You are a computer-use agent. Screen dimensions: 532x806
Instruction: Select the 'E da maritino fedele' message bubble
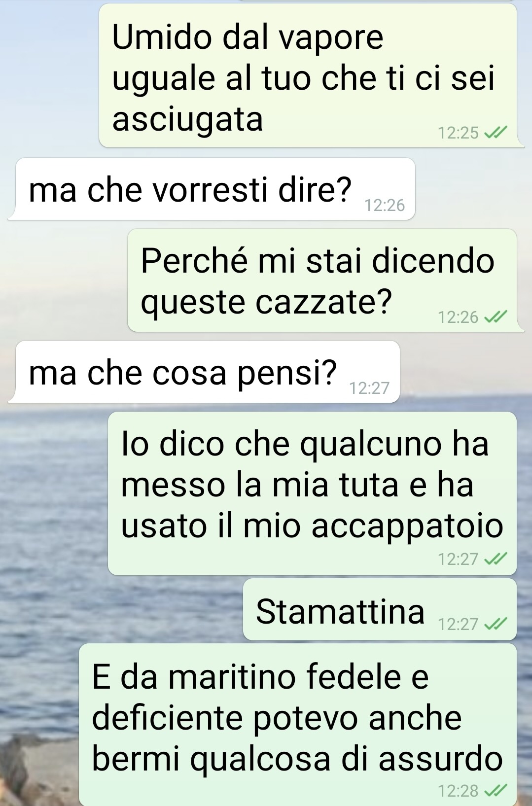298,725
